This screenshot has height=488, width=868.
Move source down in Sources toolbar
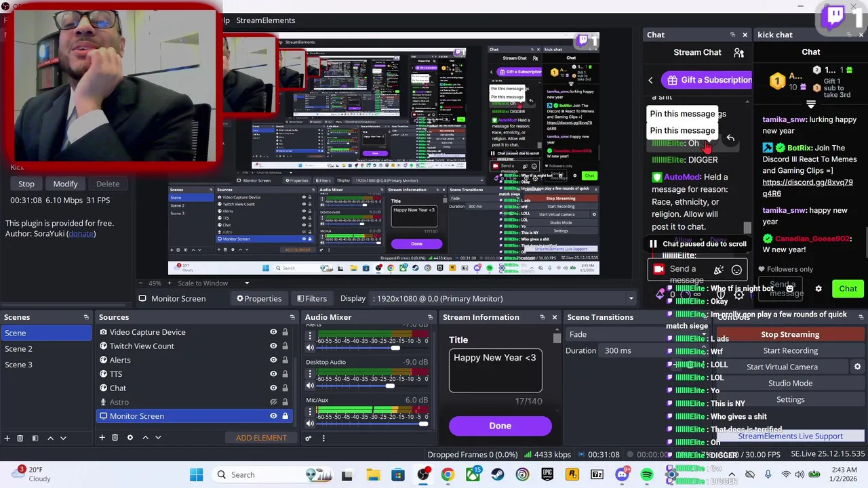158,438
